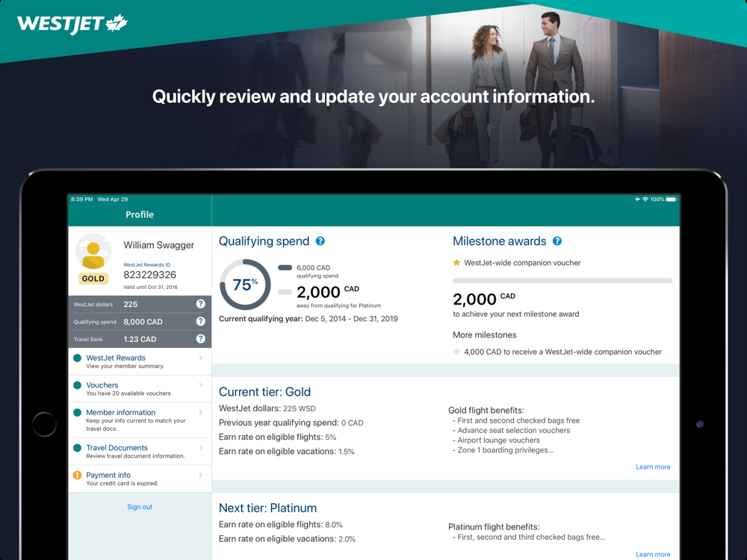Expand Payment info row chevron
Image resolution: width=747 pixels, height=560 pixels.
200,475
